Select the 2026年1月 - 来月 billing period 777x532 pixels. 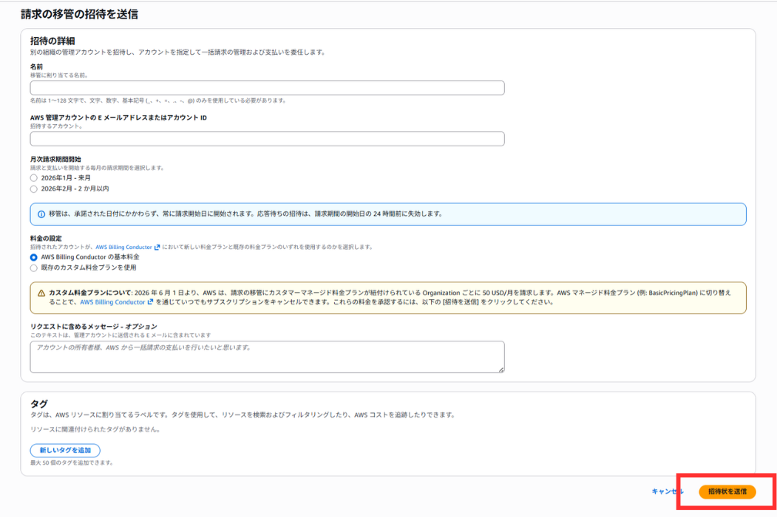(x=34, y=178)
